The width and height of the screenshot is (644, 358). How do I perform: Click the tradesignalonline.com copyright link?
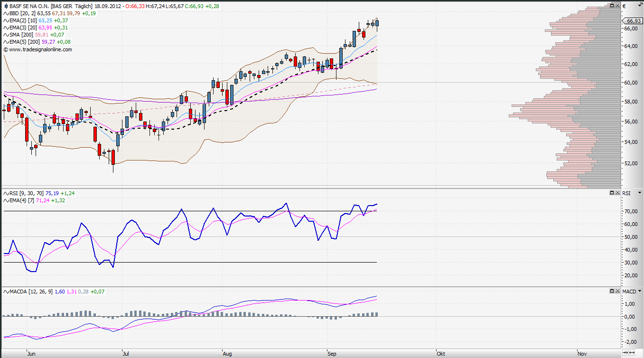(x=40, y=49)
